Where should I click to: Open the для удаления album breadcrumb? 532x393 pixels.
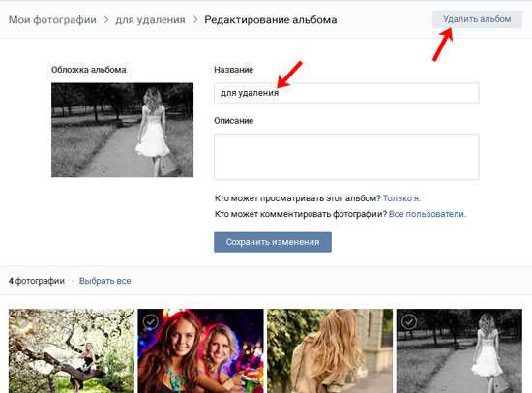click(x=150, y=20)
